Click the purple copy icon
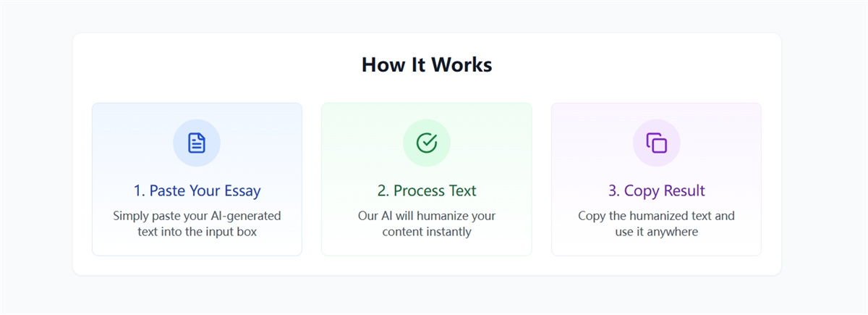Image resolution: width=868 pixels, height=315 pixels. 656,143
